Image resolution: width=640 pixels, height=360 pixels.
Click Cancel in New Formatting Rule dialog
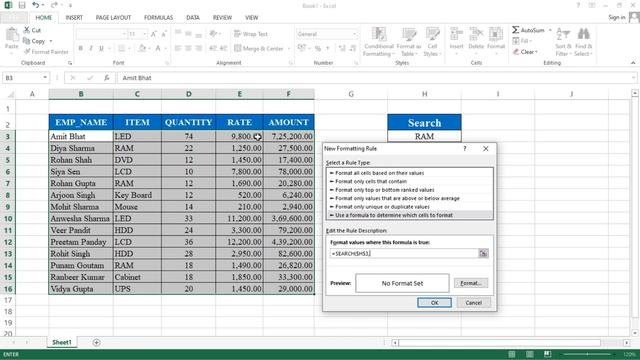(473, 302)
